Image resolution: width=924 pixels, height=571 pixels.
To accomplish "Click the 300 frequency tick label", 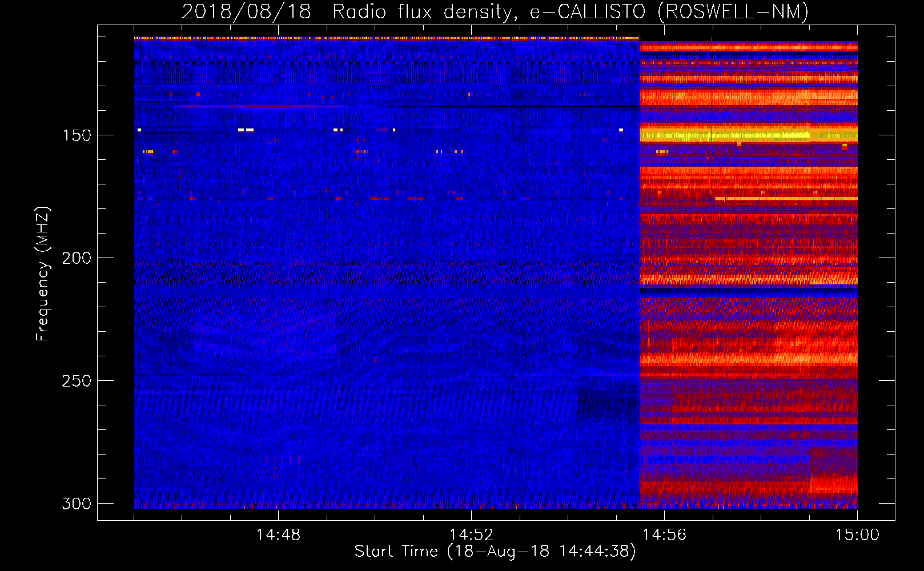I will point(77,504).
